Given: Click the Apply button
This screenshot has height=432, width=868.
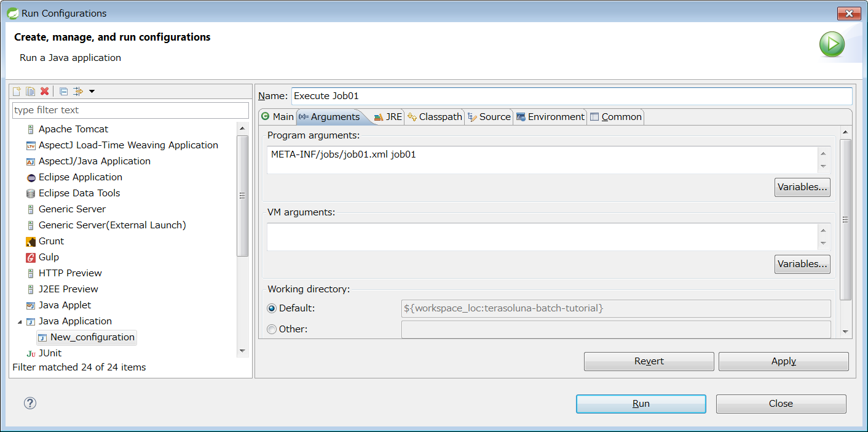Looking at the screenshot, I should [784, 361].
